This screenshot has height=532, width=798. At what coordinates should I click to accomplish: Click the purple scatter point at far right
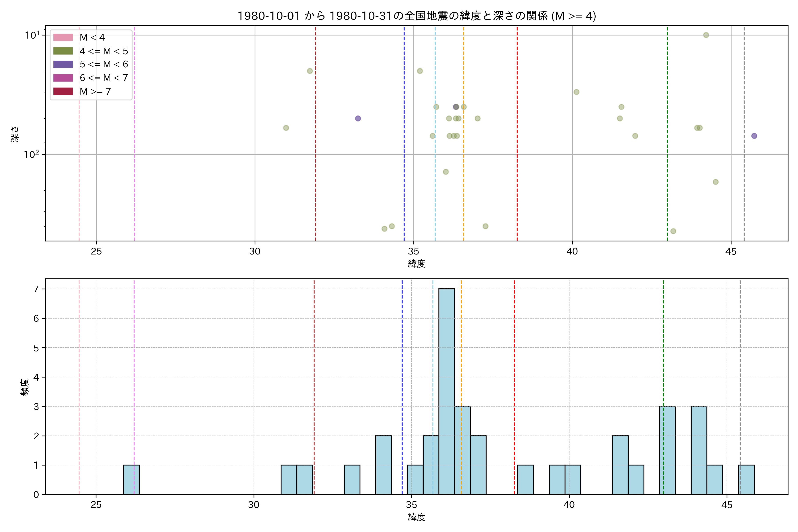(754, 136)
